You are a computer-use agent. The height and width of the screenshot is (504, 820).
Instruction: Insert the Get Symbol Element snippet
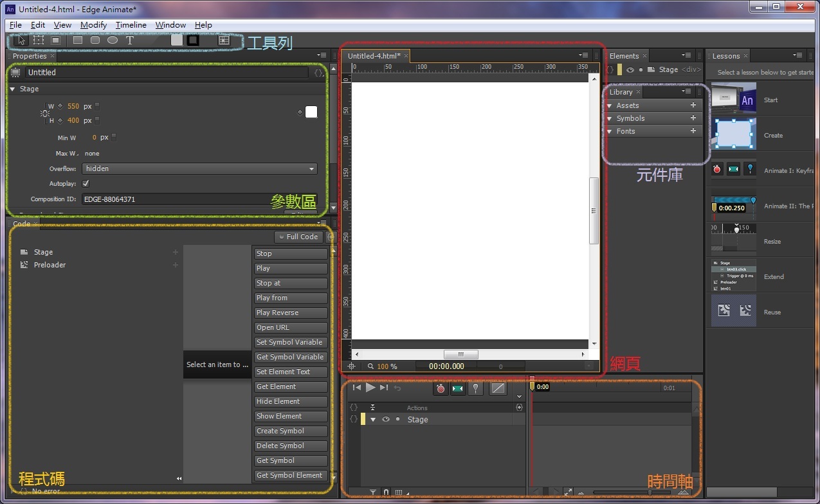(x=291, y=475)
